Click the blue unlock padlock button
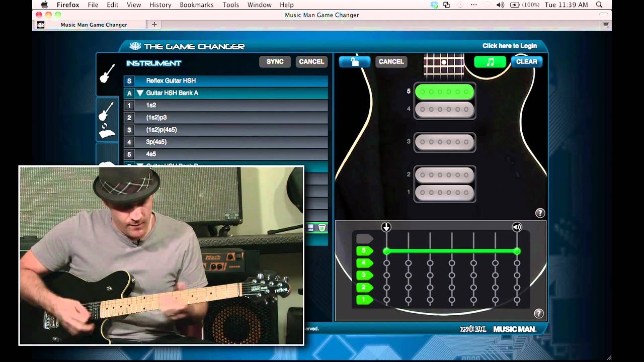Image resolution: width=644 pixels, height=362 pixels. point(355,61)
